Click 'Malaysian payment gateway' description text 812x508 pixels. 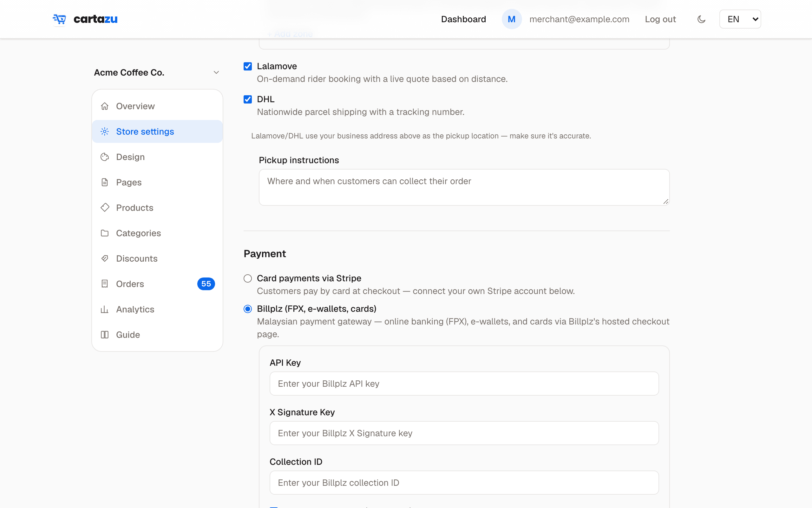(463, 328)
